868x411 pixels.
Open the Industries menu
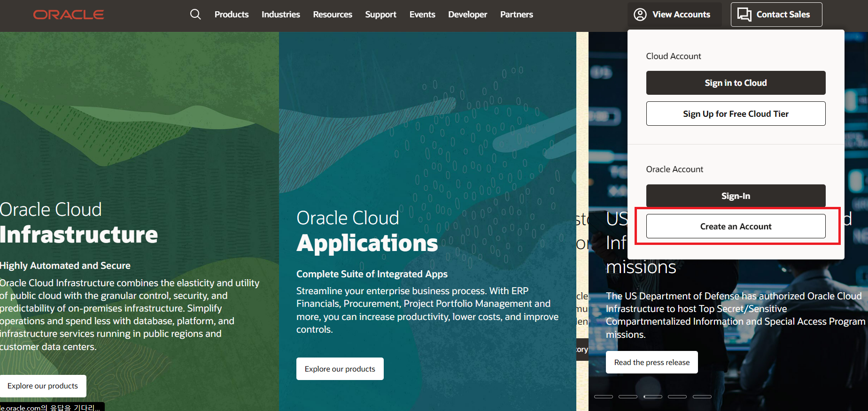pyautogui.click(x=280, y=15)
